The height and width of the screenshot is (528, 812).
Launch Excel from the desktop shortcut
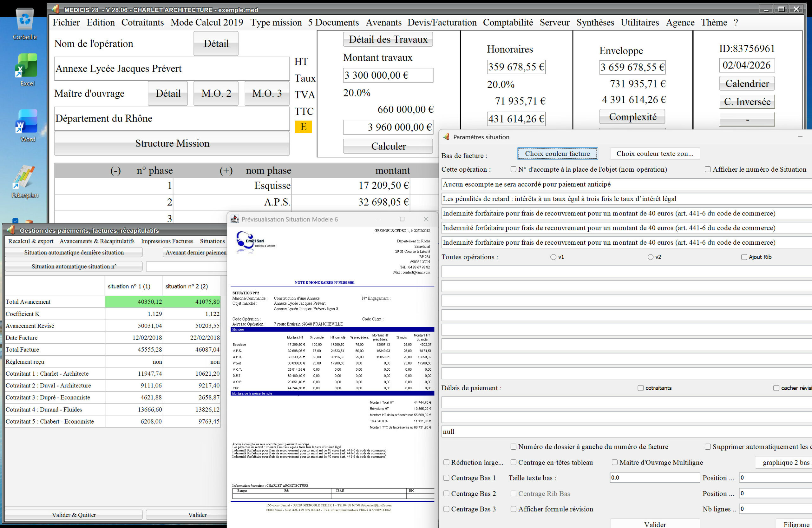pos(27,69)
